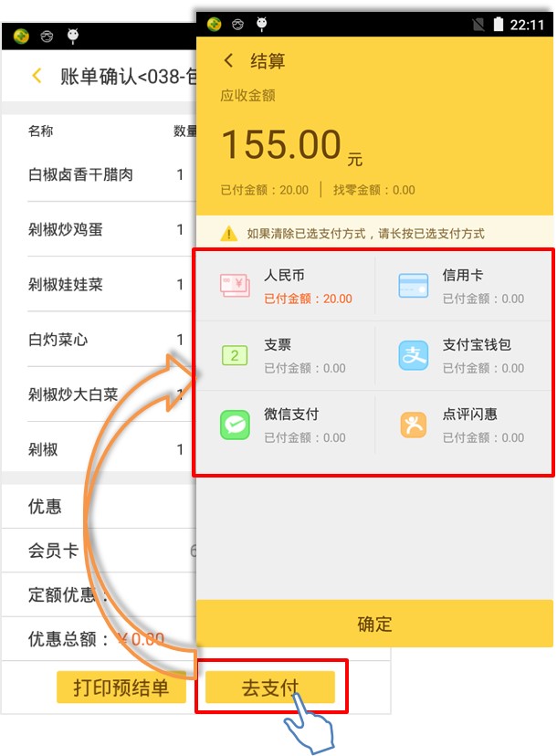Screen dimensions: 557x756
Task: Choose the cheque payment icon
Action: (x=235, y=355)
